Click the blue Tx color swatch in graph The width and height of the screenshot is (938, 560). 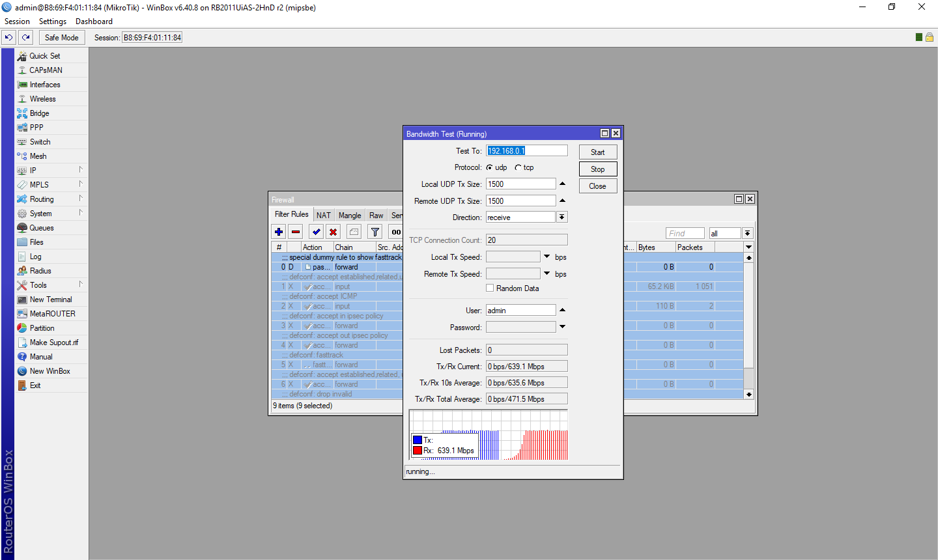(418, 440)
